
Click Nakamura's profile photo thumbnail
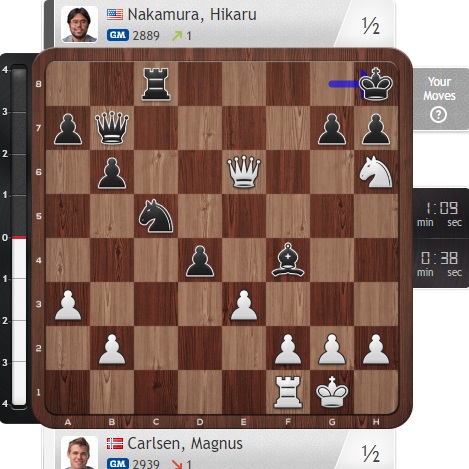click(79, 24)
